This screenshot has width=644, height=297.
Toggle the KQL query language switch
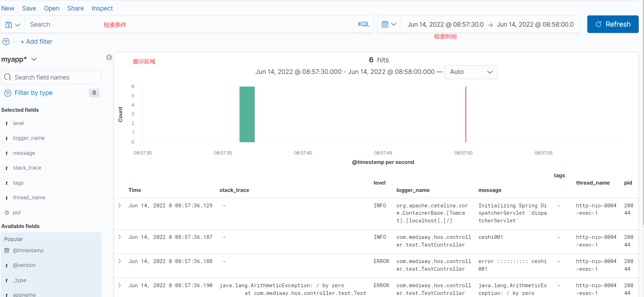tap(364, 25)
